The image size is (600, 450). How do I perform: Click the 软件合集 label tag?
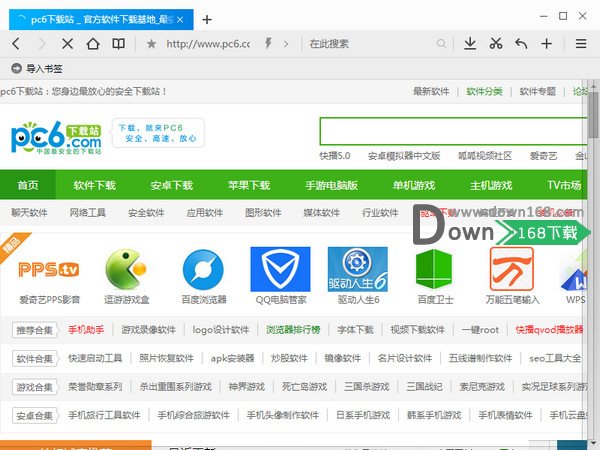[x=35, y=359]
